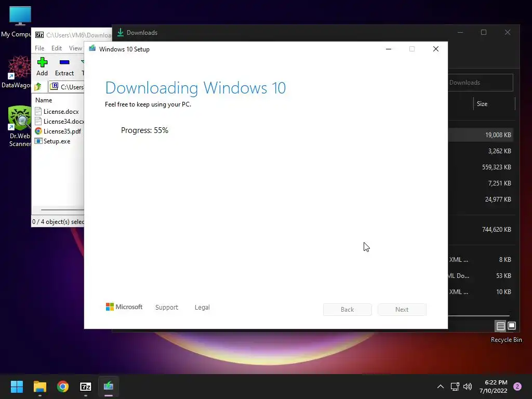The width and height of the screenshot is (532, 399).
Task: Select the 3,262 KB file row
Action: pyautogui.click(x=480, y=151)
